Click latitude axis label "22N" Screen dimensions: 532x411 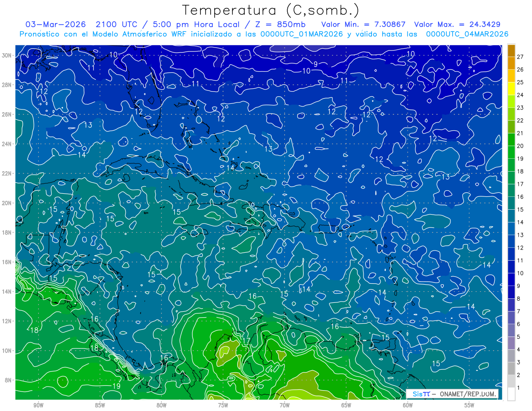tap(7, 173)
